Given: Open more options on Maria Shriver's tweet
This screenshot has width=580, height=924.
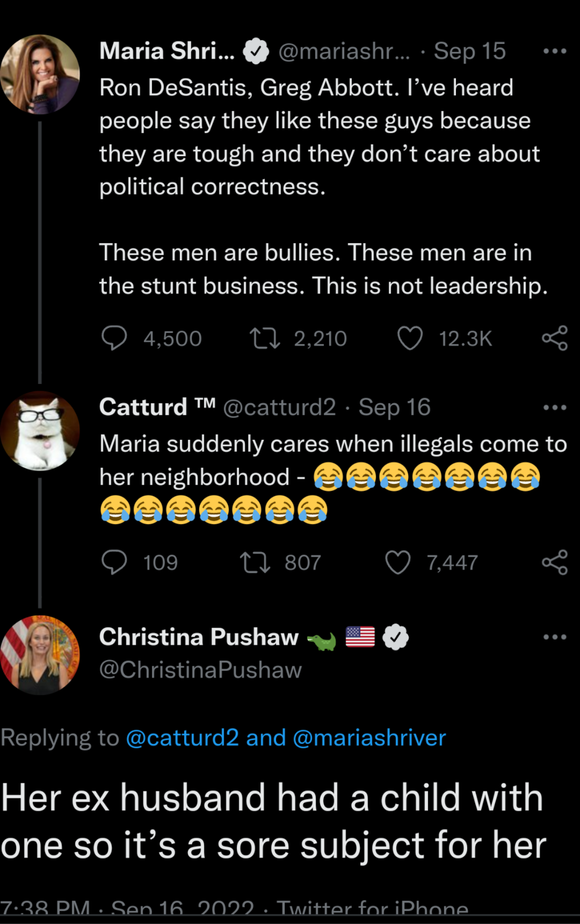Looking at the screenshot, I should point(555,51).
